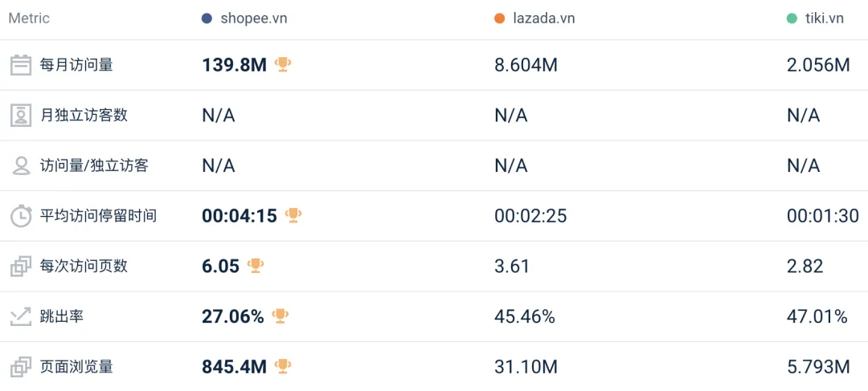868x391 pixels.
Task: Click the orange dot for lazada.vn
Action: (500, 18)
